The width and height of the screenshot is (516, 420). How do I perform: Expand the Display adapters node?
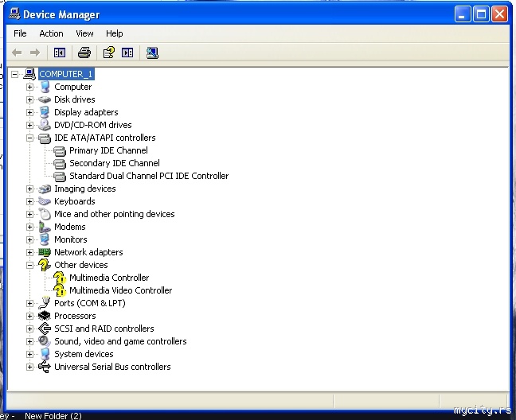29,112
